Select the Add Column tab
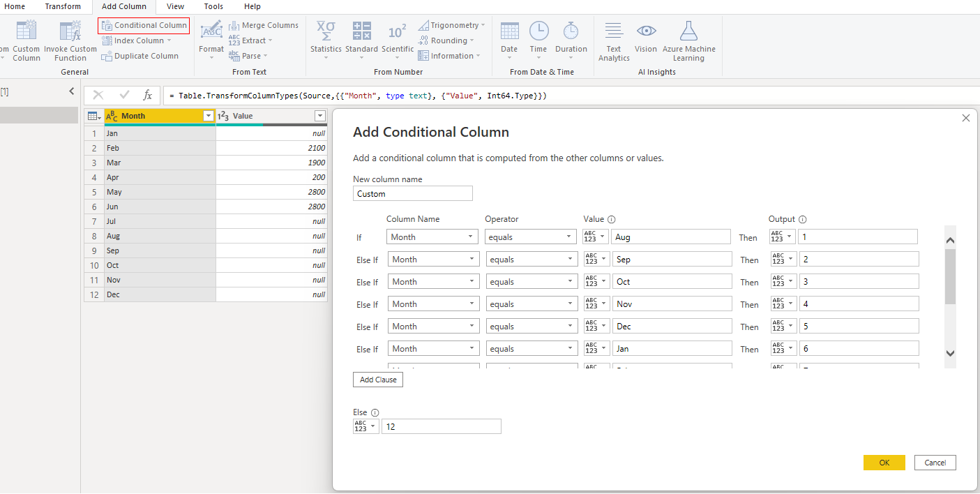 [x=124, y=6]
